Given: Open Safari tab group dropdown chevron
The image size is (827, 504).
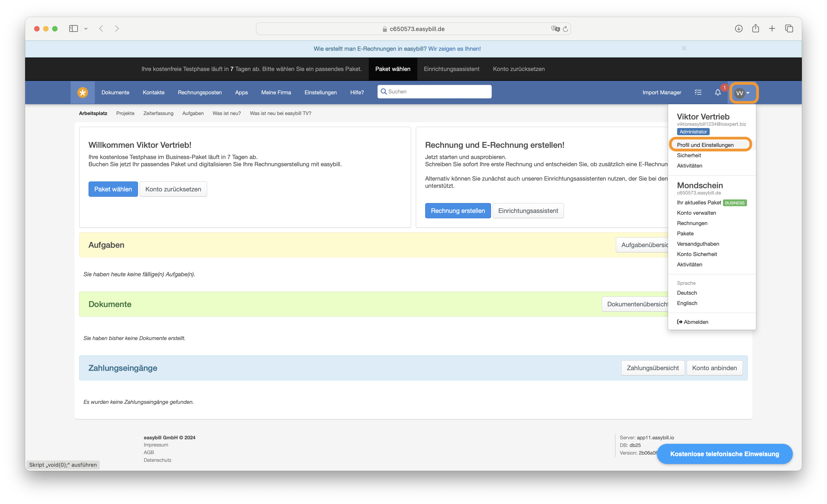Looking at the screenshot, I should [86, 29].
